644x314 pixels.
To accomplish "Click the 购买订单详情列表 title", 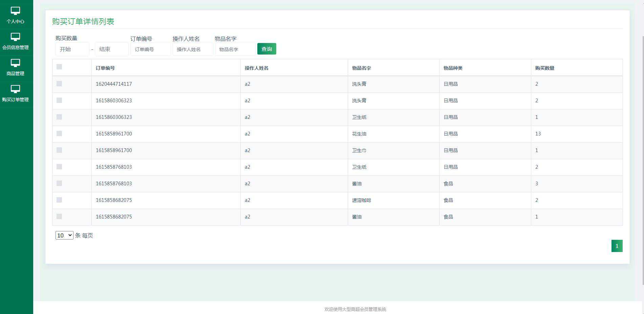I will (83, 22).
